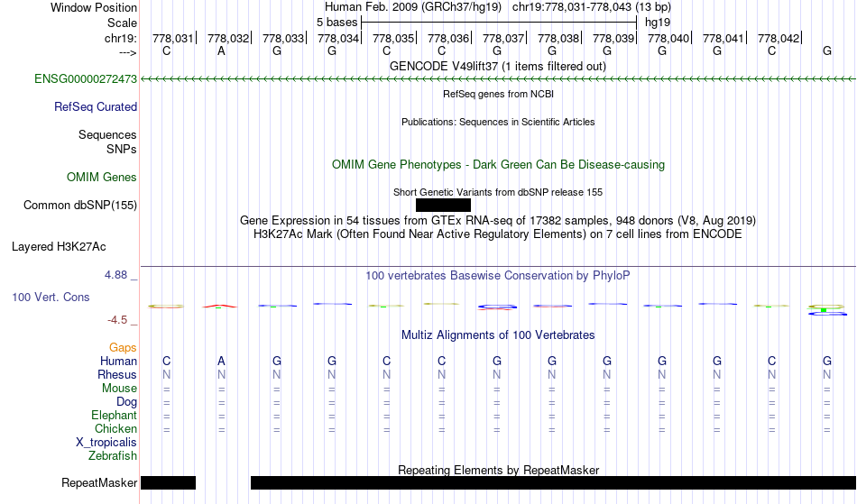This screenshot has height=504, width=857.
Task: Click the Layered H3K27Ac track label
Action: [59, 247]
